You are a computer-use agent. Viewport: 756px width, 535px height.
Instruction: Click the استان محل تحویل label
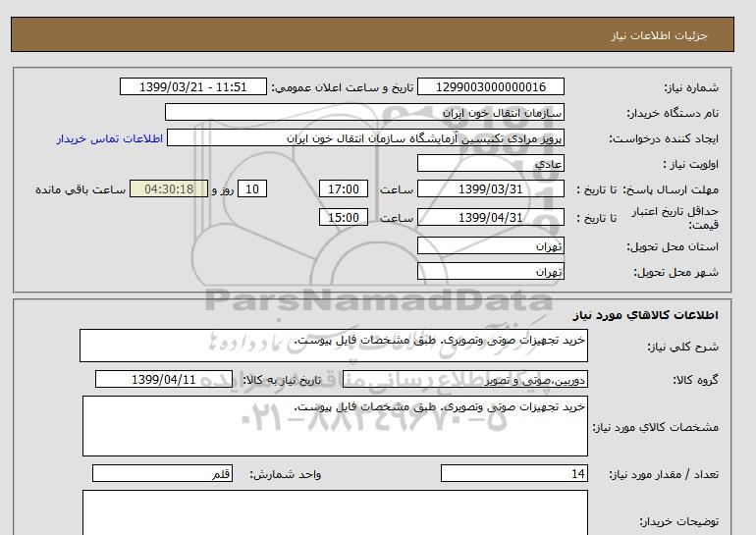pyautogui.click(x=673, y=246)
